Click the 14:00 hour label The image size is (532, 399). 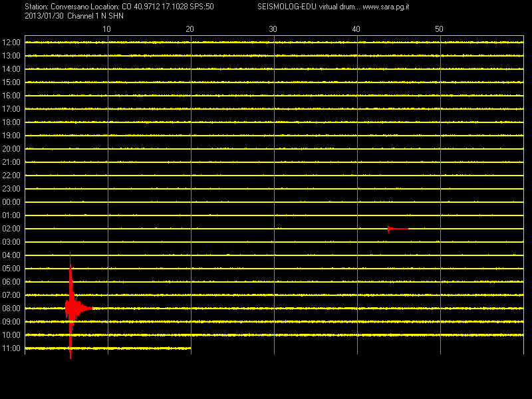point(11,69)
